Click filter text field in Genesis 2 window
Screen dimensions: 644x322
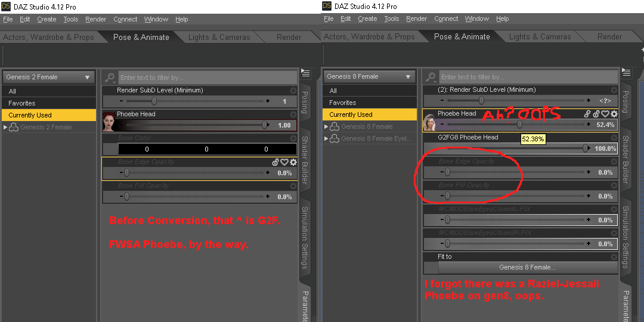[x=208, y=78]
